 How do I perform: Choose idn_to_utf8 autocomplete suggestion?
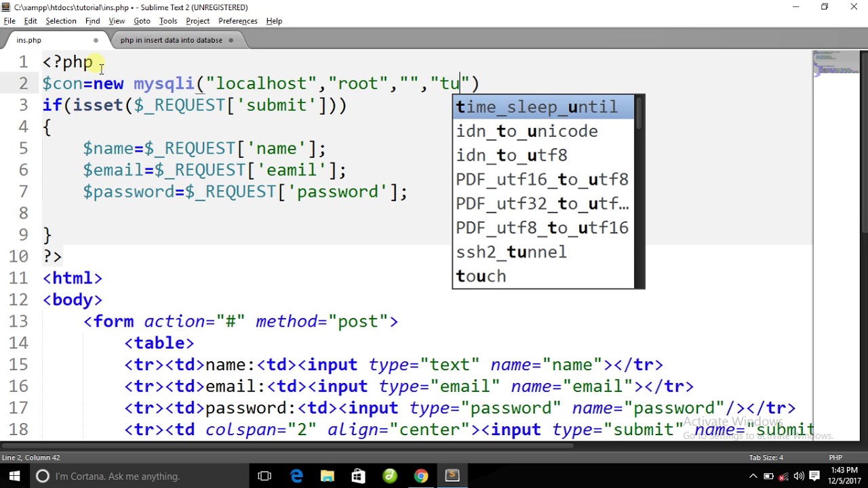[x=544, y=155]
